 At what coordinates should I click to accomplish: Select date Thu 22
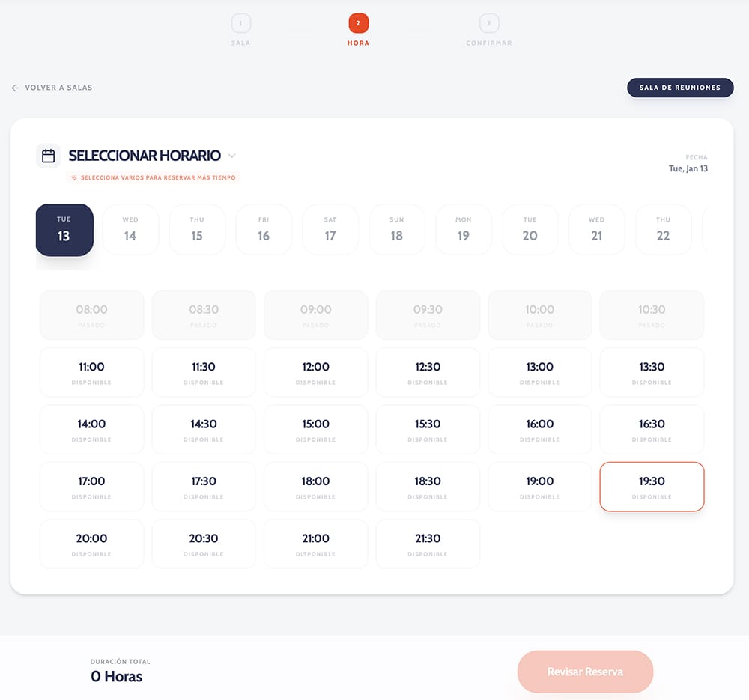[663, 230]
